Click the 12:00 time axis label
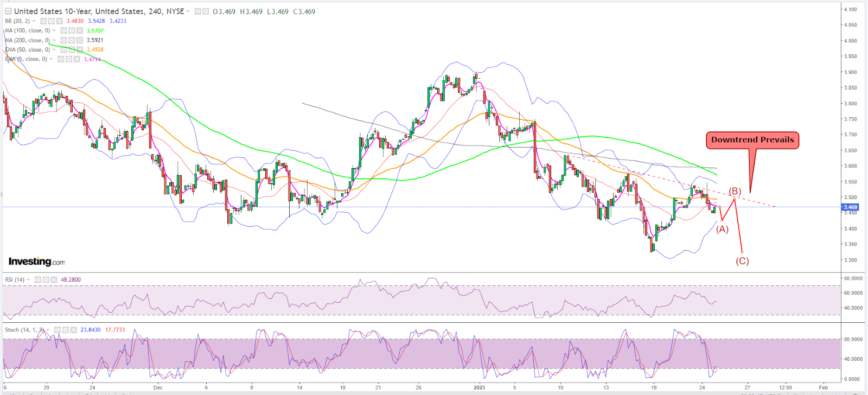 785,387
